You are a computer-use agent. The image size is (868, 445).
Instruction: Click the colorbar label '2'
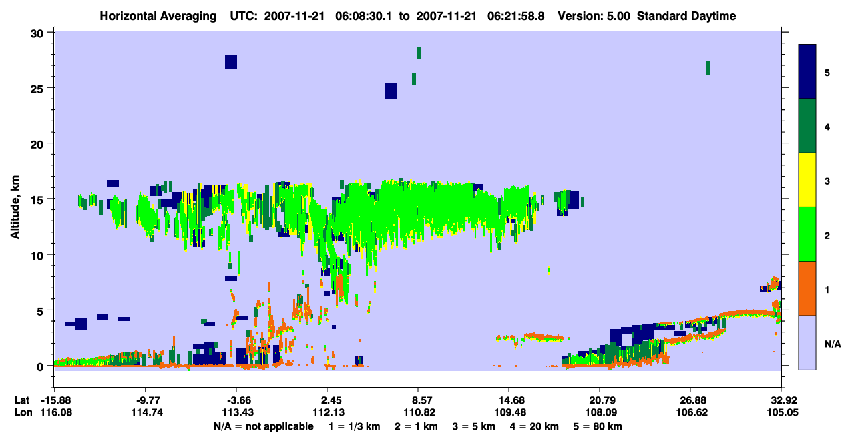point(827,236)
